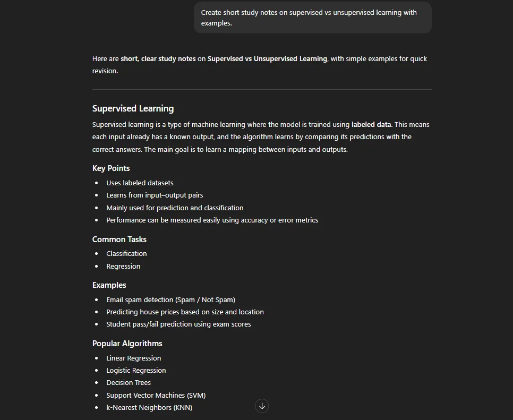
Task: Click the 'Email spam detection' example bullet
Action: (x=170, y=299)
